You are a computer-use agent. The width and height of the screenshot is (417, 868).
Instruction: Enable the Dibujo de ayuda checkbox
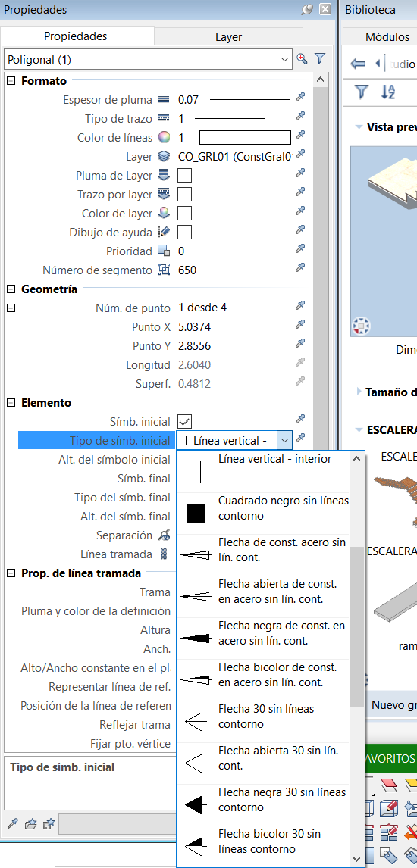(x=184, y=232)
